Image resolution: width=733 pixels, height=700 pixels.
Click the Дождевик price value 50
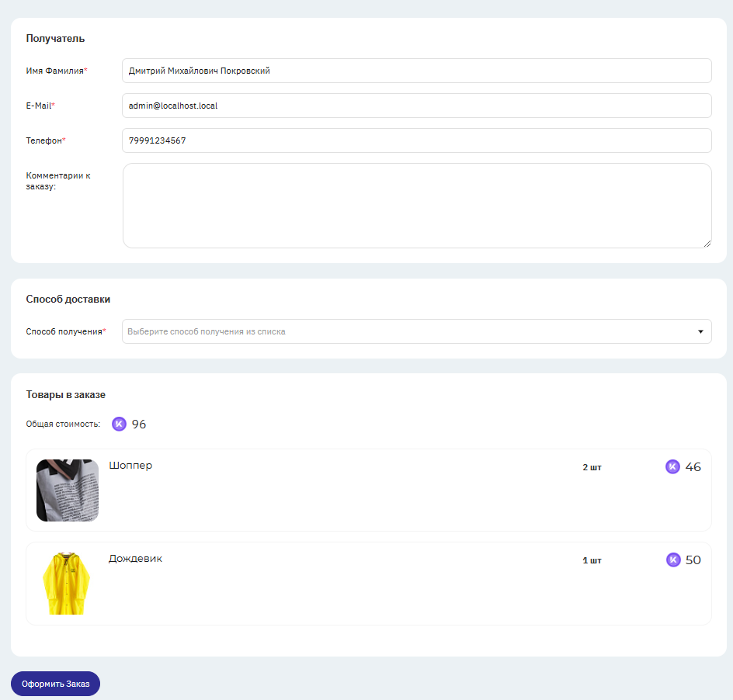(x=693, y=560)
